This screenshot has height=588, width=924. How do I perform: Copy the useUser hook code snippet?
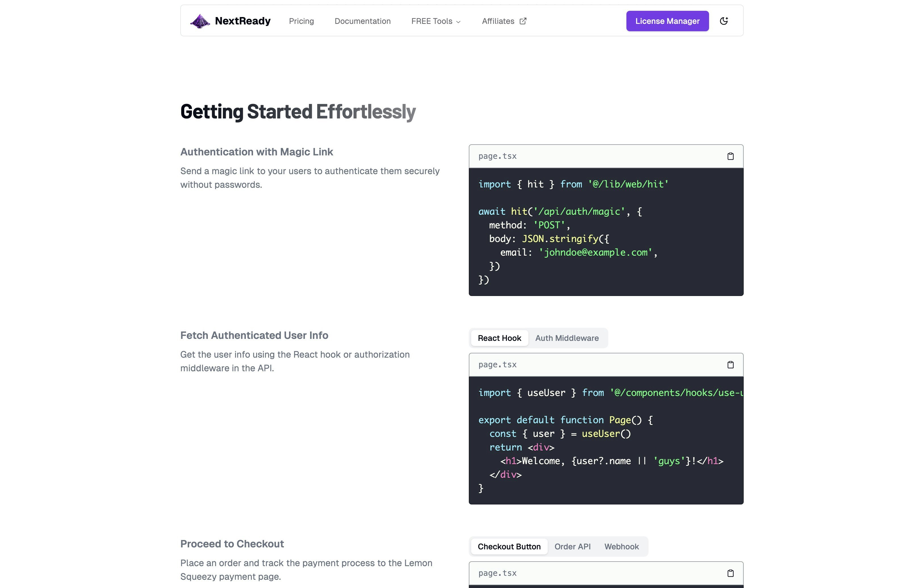pos(730,365)
